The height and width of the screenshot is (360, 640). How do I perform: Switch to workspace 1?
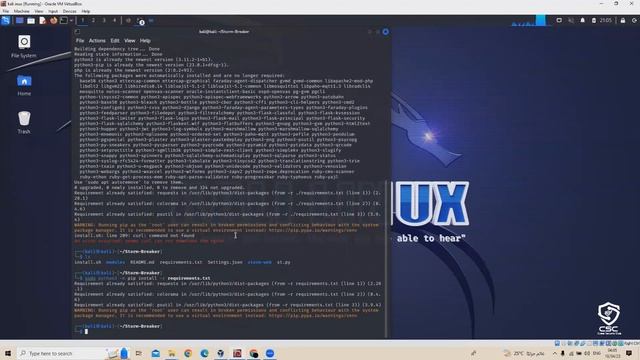[82, 20]
